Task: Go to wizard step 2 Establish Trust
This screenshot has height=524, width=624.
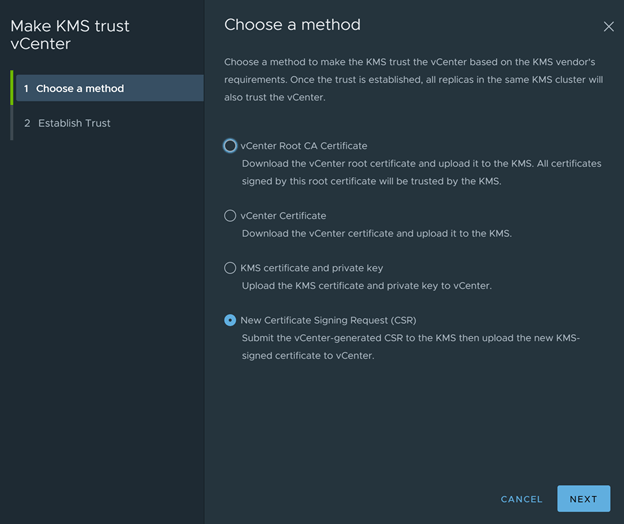Action: point(110,123)
